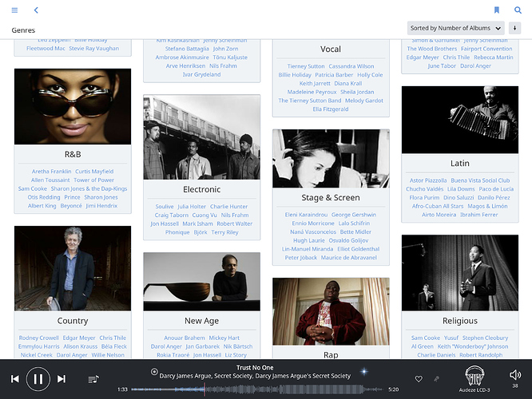
Task: Open artist Stevie Ray Vaughan
Action: point(94,49)
